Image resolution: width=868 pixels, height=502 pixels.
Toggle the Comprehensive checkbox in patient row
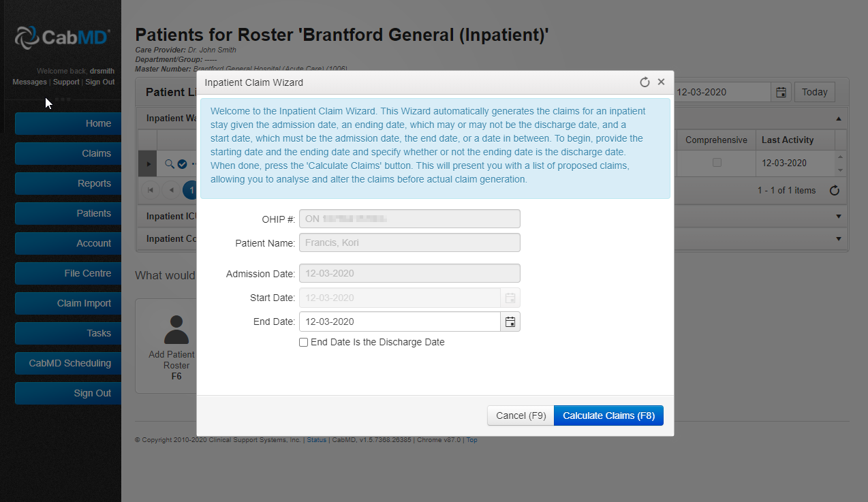pos(717,163)
